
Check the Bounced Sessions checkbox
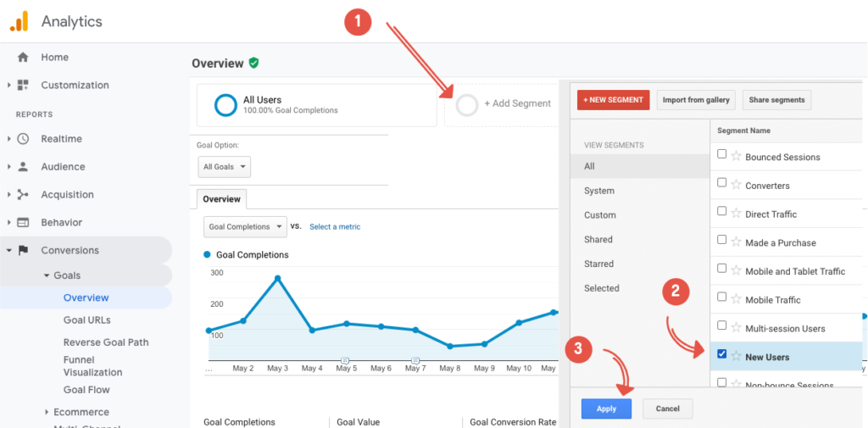pyautogui.click(x=721, y=154)
